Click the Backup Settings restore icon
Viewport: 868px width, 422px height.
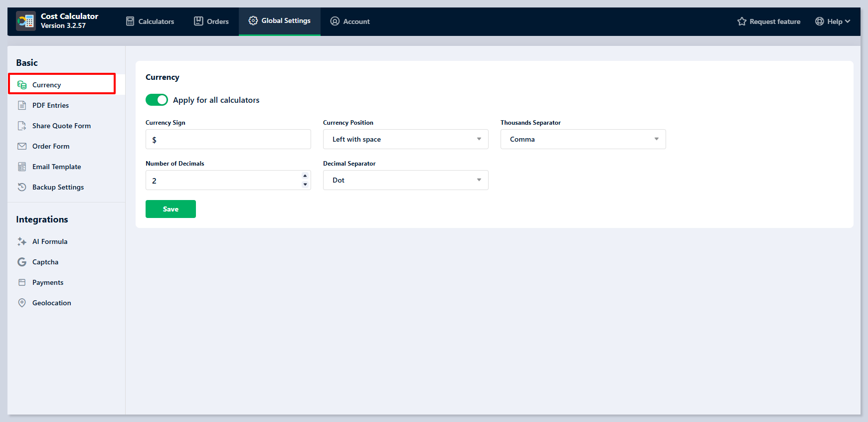22,187
